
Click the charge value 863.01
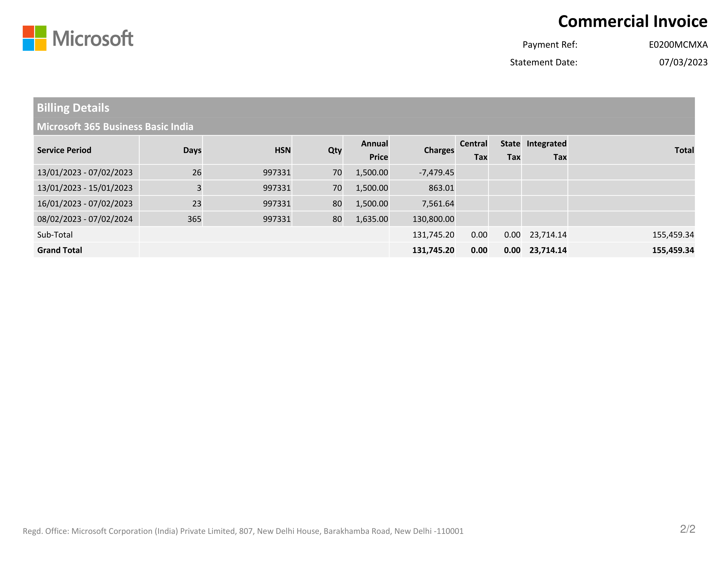click(441, 188)
